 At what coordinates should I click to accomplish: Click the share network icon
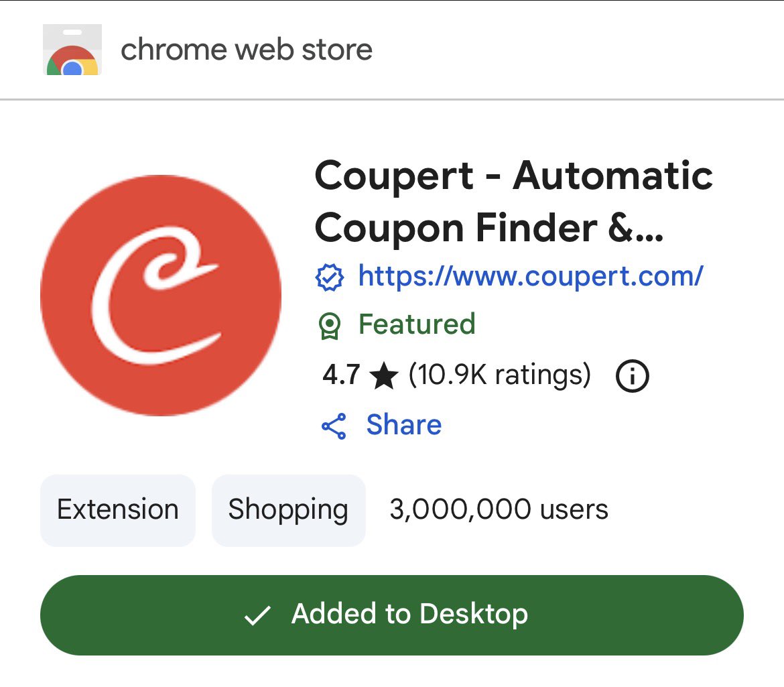(334, 426)
